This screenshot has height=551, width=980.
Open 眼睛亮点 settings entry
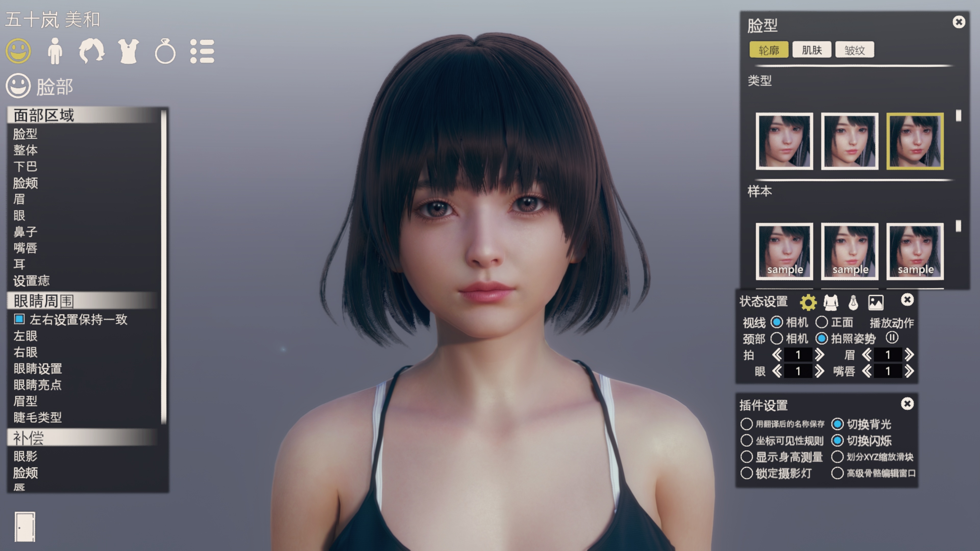pos(38,385)
